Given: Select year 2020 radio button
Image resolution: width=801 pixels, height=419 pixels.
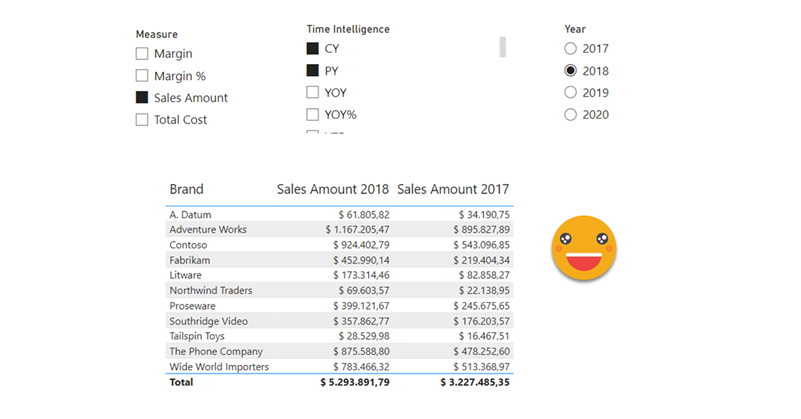Looking at the screenshot, I should point(571,114).
